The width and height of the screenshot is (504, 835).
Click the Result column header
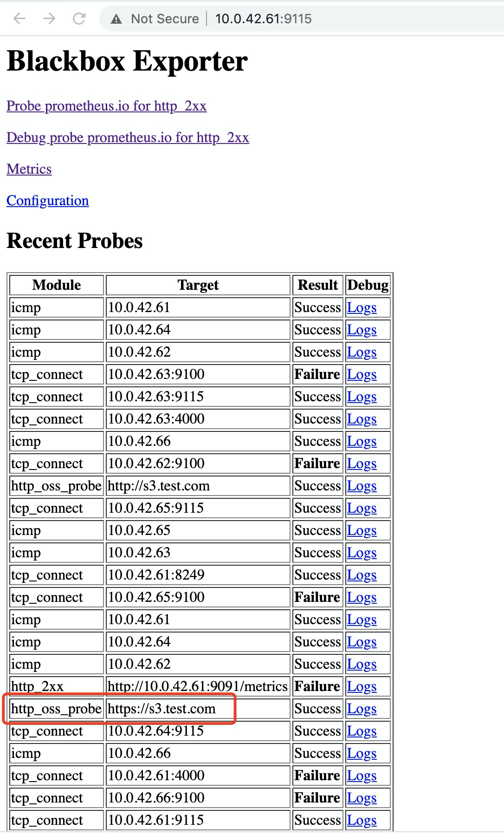pos(318,285)
